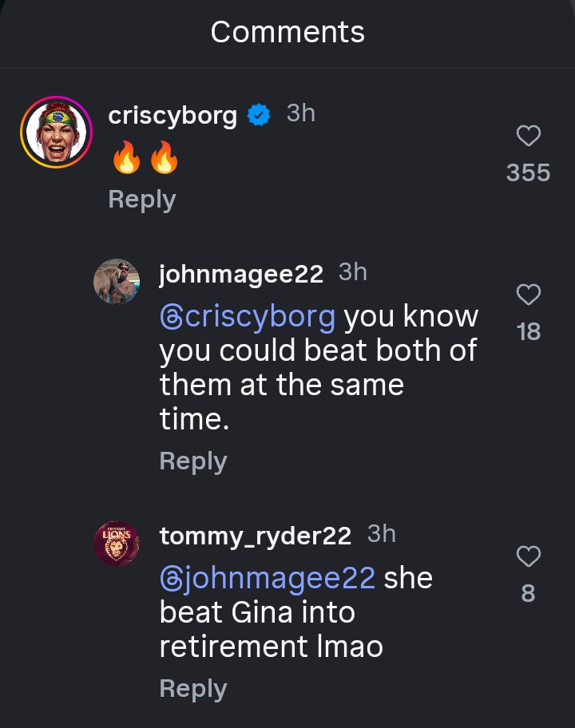
Task: Open the criscyborg username link
Action: click(172, 116)
